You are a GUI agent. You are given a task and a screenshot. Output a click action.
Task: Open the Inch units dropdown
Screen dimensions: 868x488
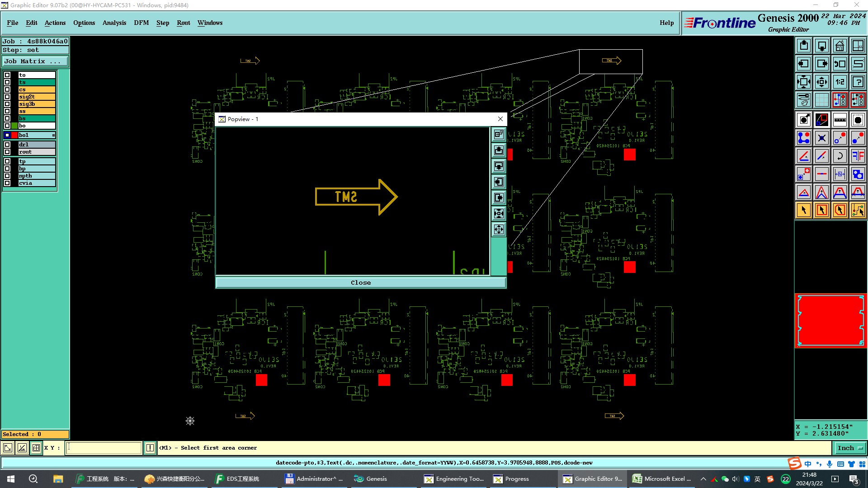pos(849,448)
